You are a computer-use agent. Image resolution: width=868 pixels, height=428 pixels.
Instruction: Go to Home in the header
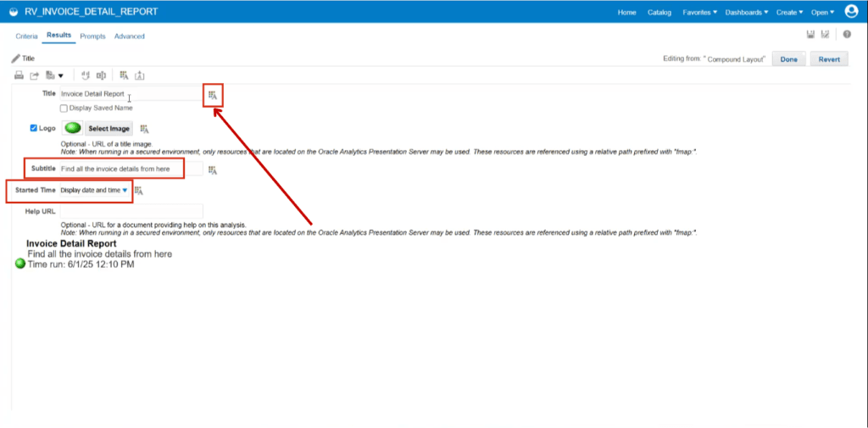click(626, 12)
